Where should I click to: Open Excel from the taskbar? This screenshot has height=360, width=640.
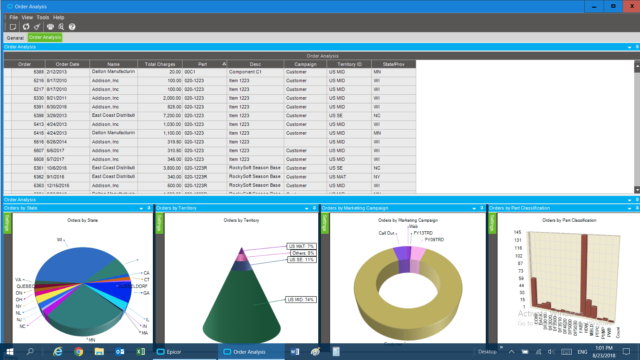pos(140,351)
